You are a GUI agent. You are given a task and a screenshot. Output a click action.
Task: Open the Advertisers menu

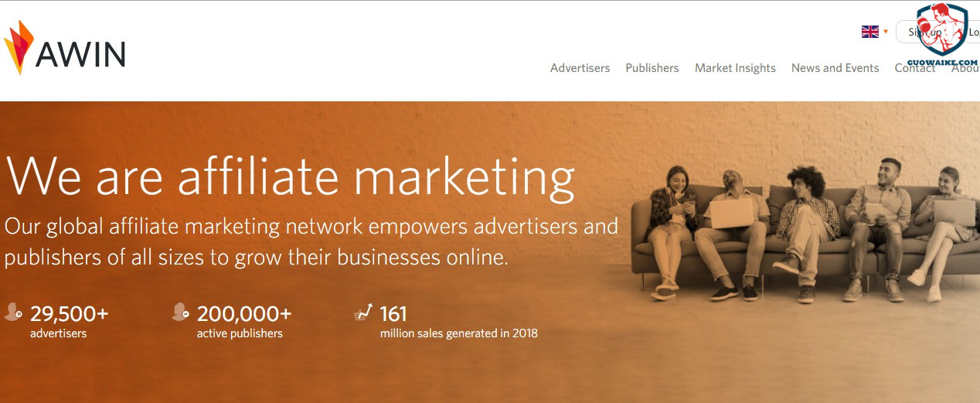point(580,68)
